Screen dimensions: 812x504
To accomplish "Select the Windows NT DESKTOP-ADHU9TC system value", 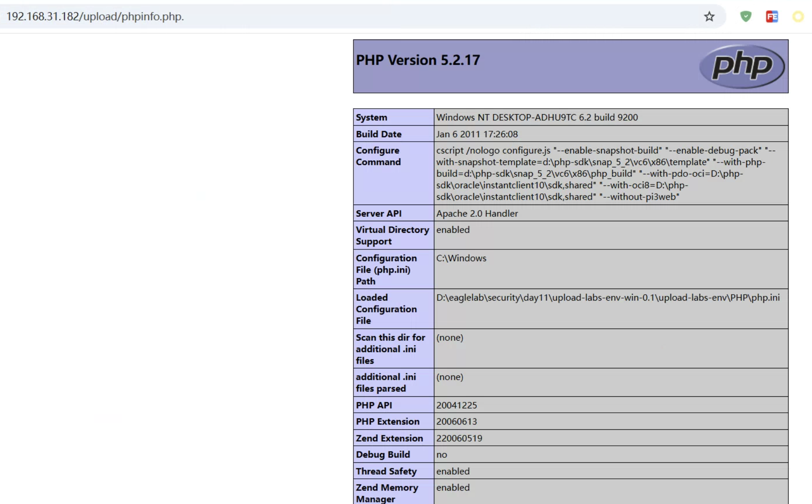I will tap(537, 117).
